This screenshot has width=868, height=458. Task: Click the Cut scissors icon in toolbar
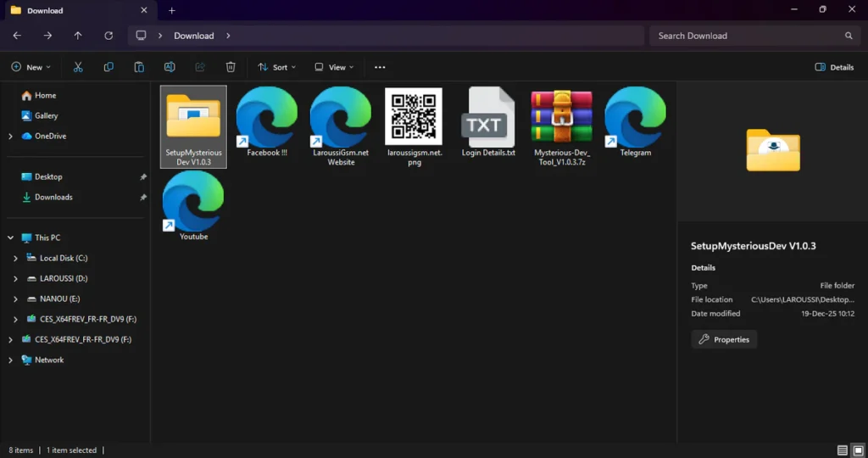click(x=78, y=67)
